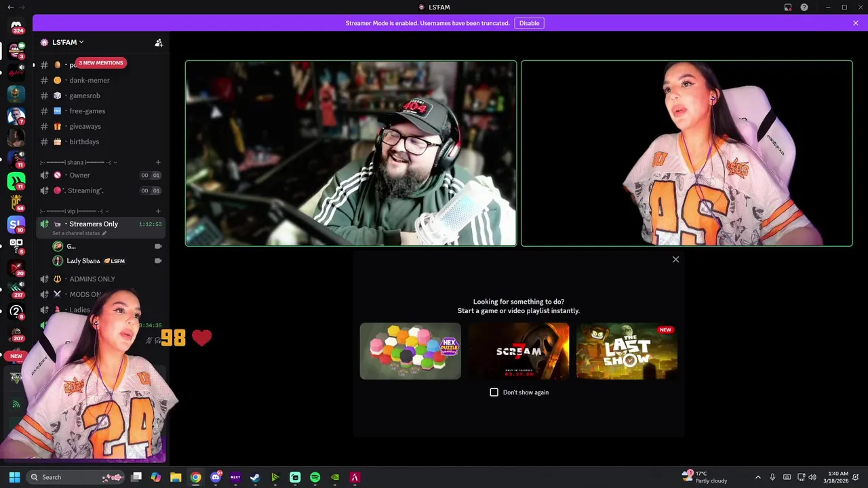Click the Windows taskbar Search box
This screenshot has width=868, height=488.
tap(75, 477)
